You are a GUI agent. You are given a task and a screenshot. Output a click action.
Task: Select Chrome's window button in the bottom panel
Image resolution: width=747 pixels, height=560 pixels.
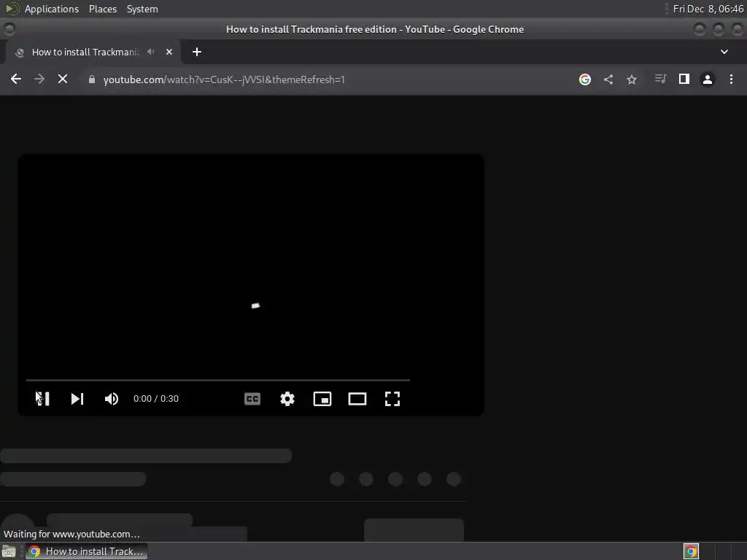click(86, 551)
